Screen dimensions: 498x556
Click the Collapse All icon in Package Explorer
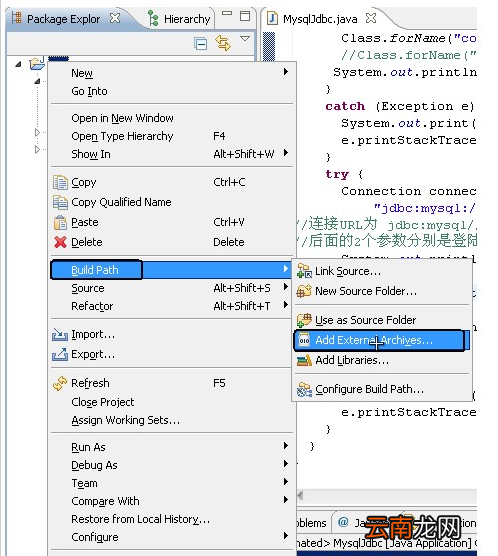click(200, 44)
